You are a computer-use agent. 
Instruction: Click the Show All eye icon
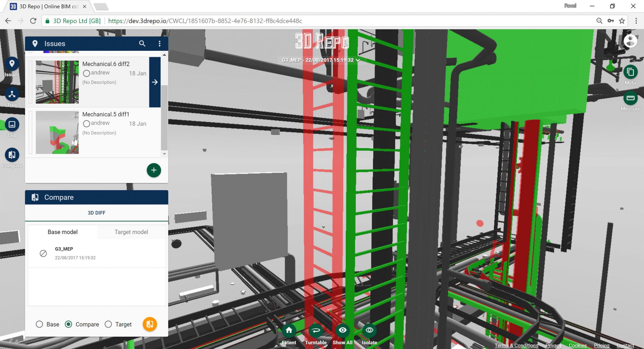(342, 331)
